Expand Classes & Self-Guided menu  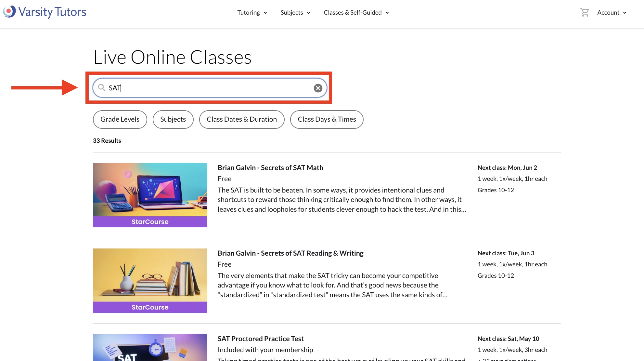pyautogui.click(x=356, y=13)
